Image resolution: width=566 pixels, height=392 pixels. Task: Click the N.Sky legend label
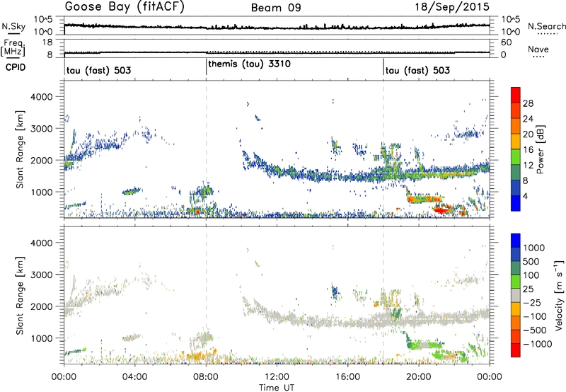[13, 26]
